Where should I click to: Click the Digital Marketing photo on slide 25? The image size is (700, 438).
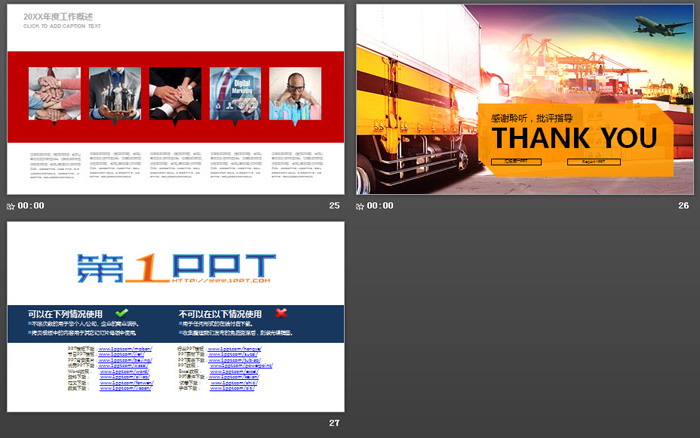235,93
